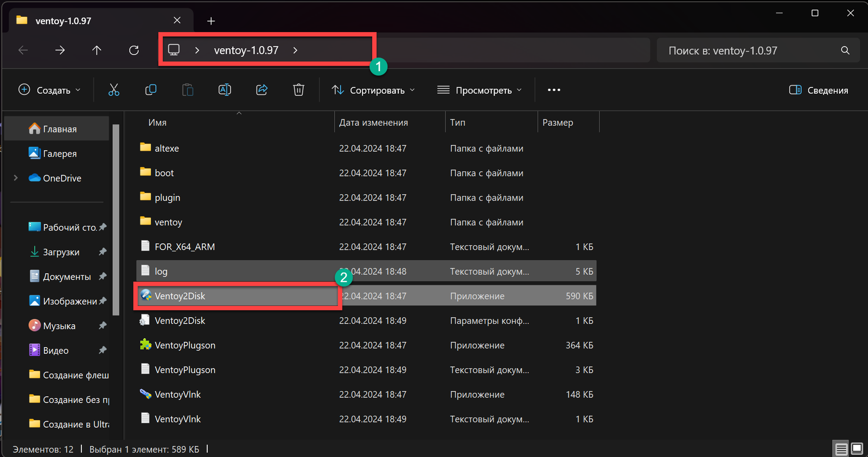The image size is (868, 457).
Task: Select the plugin folder
Action: 366,197
